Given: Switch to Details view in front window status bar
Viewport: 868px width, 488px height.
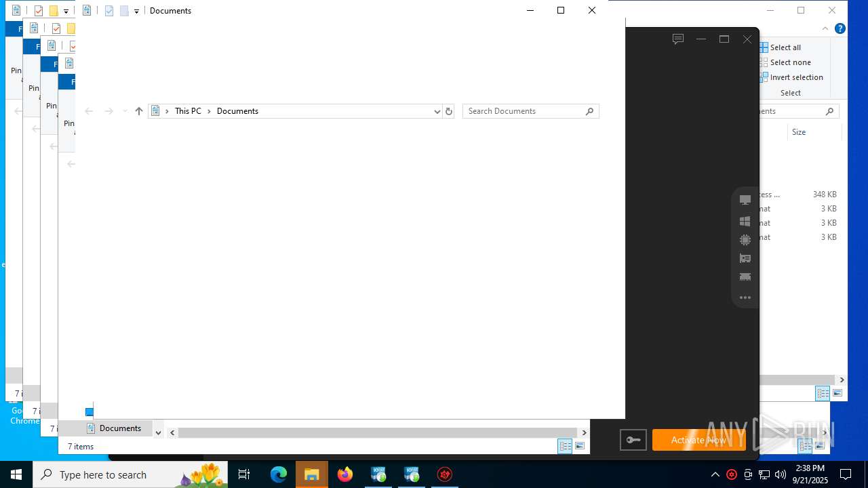Looking at the screenshot, I should (565, 446).
